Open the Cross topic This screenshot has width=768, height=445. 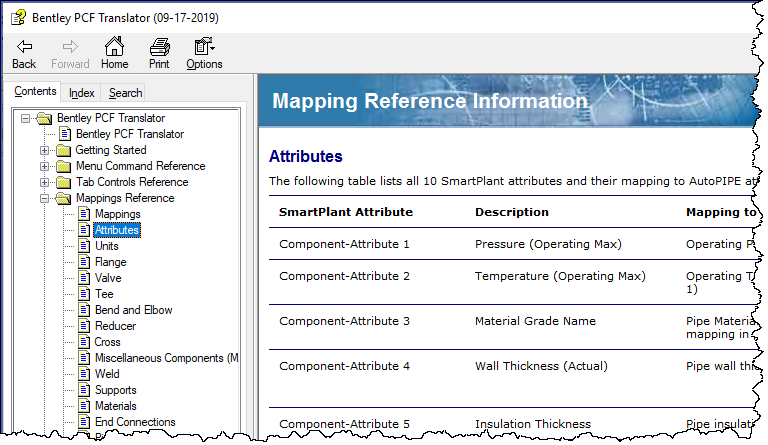click(x=107, y=342)
